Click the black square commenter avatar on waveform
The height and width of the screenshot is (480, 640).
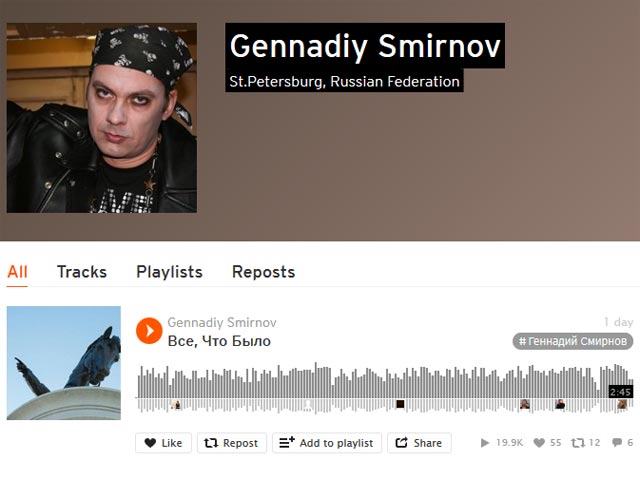pos(400,404)
